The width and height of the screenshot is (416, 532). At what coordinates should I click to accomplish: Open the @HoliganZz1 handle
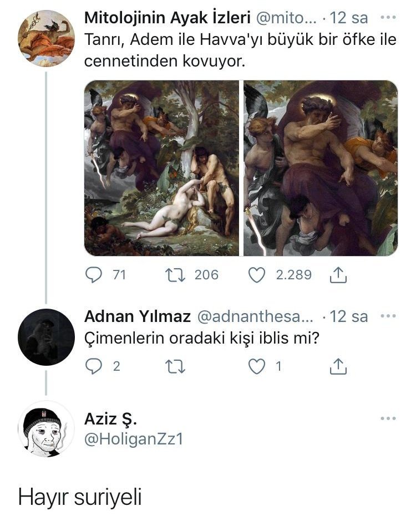coord(133,439)
